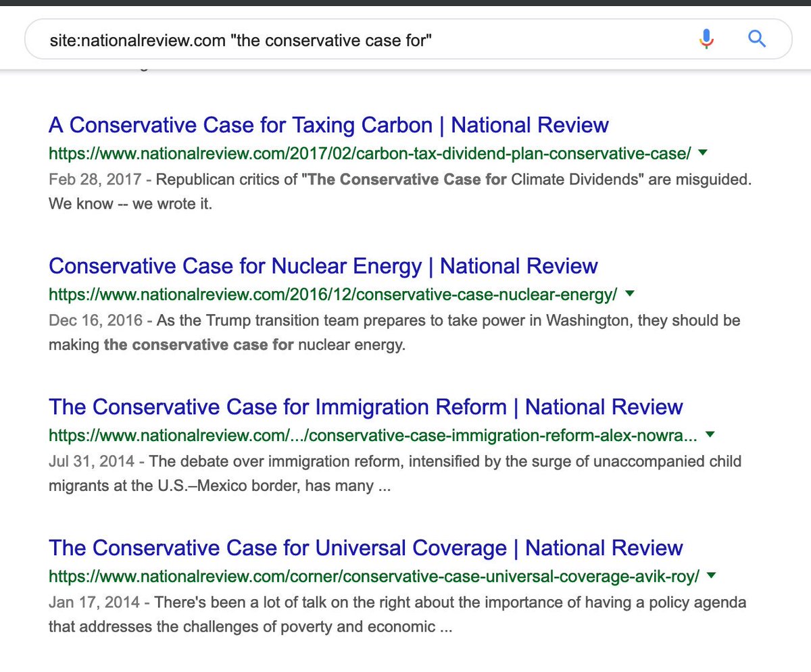Viewport: 811px width, 672px height.
Task: Open 'Conservative Case for Nuclear Energy' result
Action: point(323,266)
